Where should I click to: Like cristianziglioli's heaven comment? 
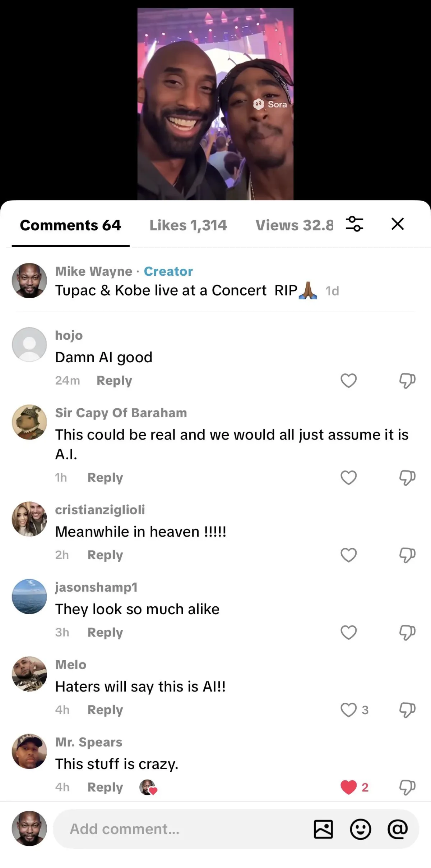pos(348,555)
